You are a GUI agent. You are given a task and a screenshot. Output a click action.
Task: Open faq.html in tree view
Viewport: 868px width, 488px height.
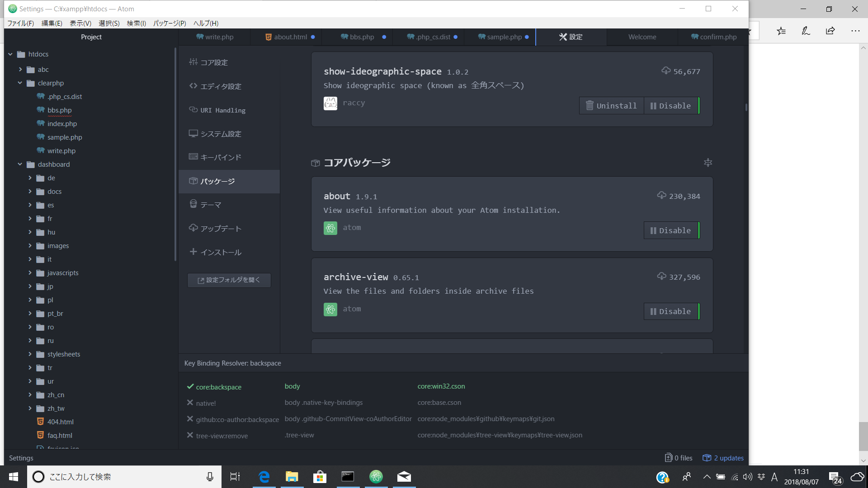point(60,436)
